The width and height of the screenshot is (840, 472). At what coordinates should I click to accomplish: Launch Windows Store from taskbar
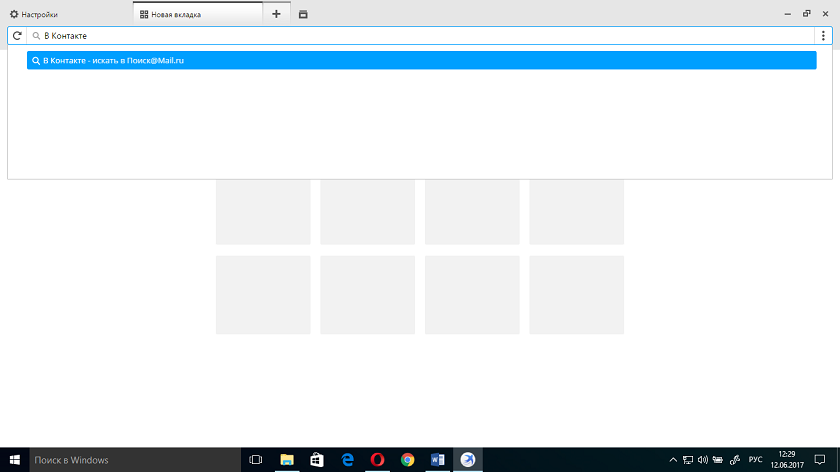click(317, 460)
